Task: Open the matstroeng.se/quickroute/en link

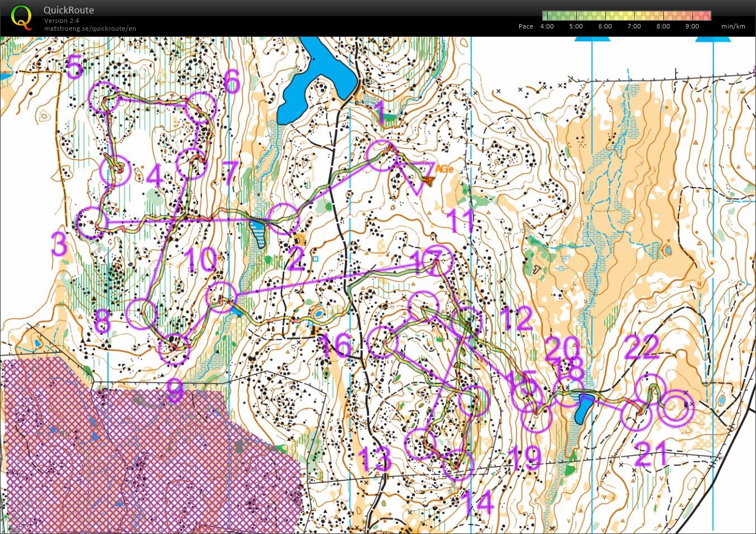Action: click(90, 28)
